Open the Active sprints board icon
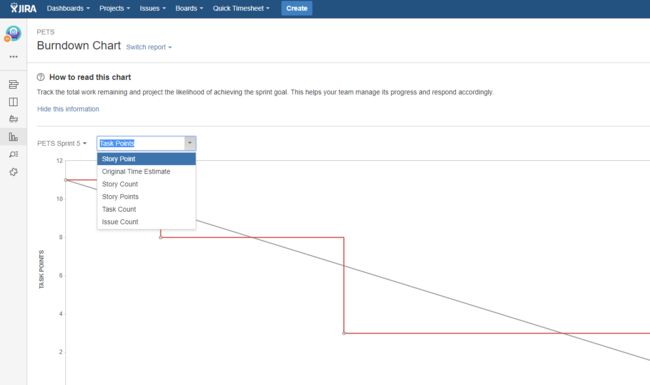Viewport: 650px width, 385px height. pyautogui.click(x=13, y=102)
